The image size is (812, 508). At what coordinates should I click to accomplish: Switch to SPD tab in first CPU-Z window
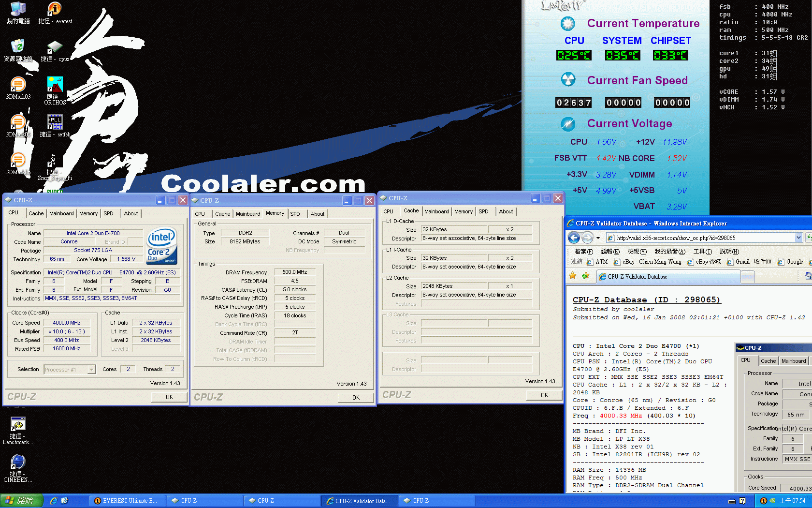point(109,213)
